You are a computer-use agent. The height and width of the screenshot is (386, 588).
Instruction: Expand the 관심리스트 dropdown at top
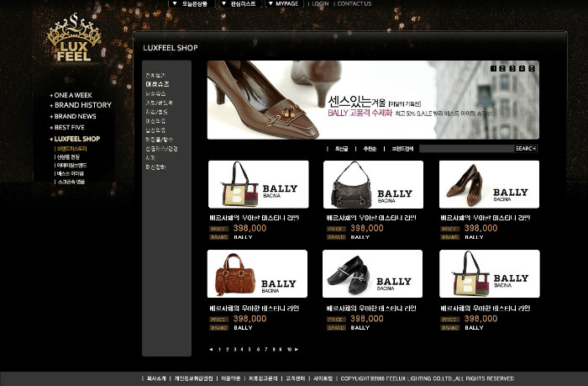coord(239,3)
